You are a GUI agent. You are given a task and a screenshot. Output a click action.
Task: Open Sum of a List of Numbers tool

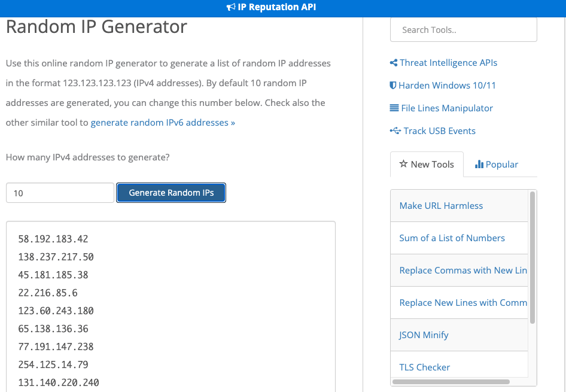pos(459,238)
